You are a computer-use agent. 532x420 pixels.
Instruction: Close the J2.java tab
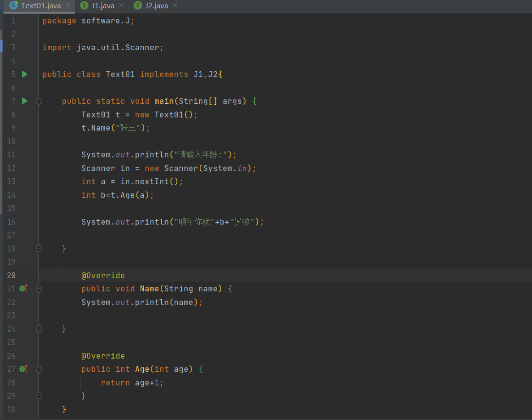coord(175,5)
